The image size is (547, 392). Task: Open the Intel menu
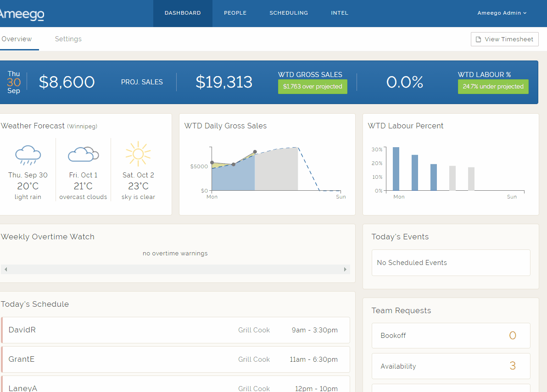tap(340, 13)
